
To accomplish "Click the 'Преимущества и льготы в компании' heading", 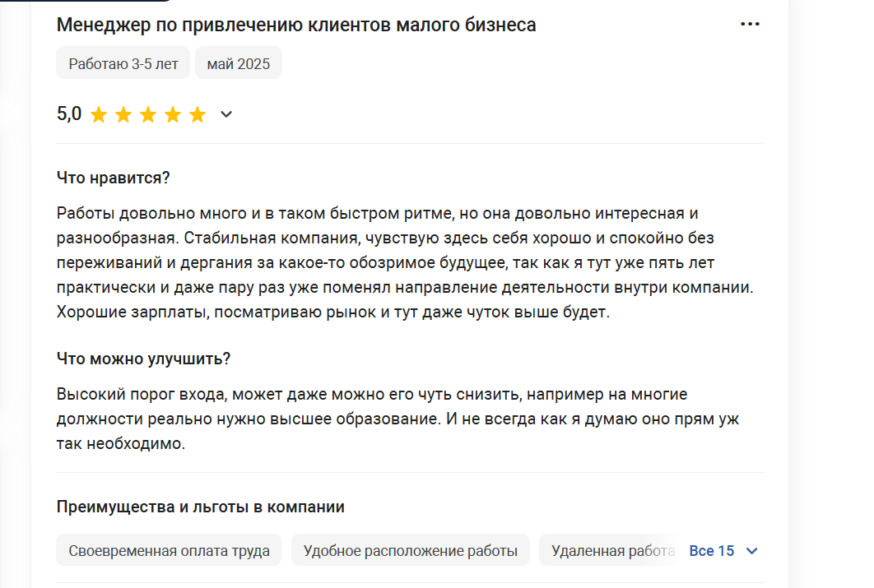I will pos(200,507).
